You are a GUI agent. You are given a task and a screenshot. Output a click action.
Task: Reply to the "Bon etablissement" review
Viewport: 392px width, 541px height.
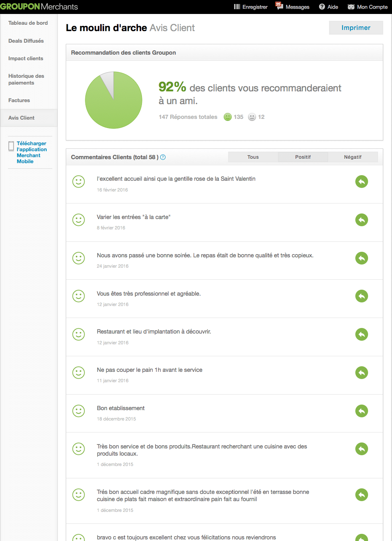[x=361, y=411]
